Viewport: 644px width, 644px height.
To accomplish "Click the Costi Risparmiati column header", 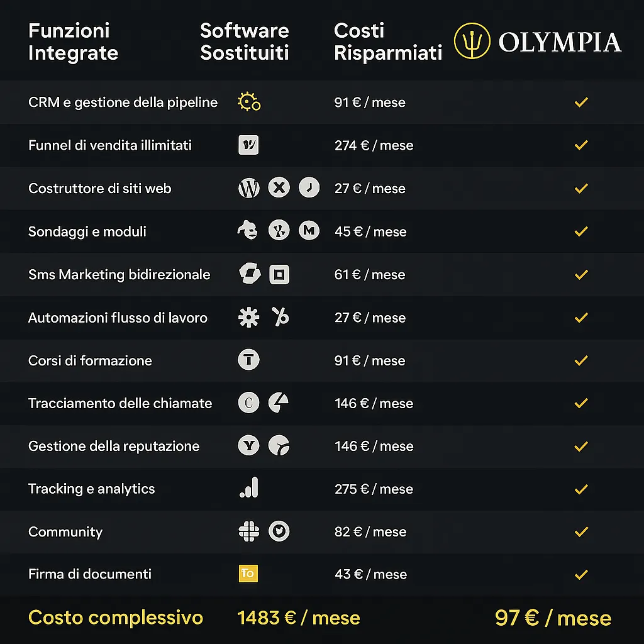I will pos(387,42).
